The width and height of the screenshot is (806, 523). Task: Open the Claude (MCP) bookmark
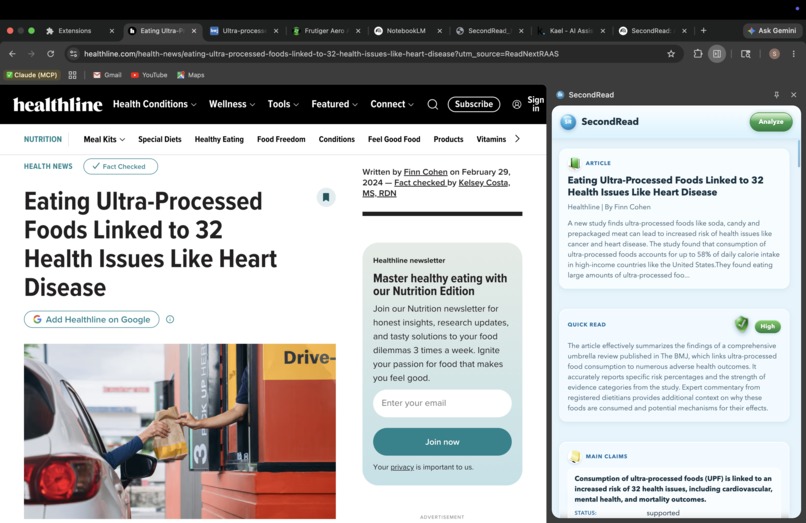point(32,75)
